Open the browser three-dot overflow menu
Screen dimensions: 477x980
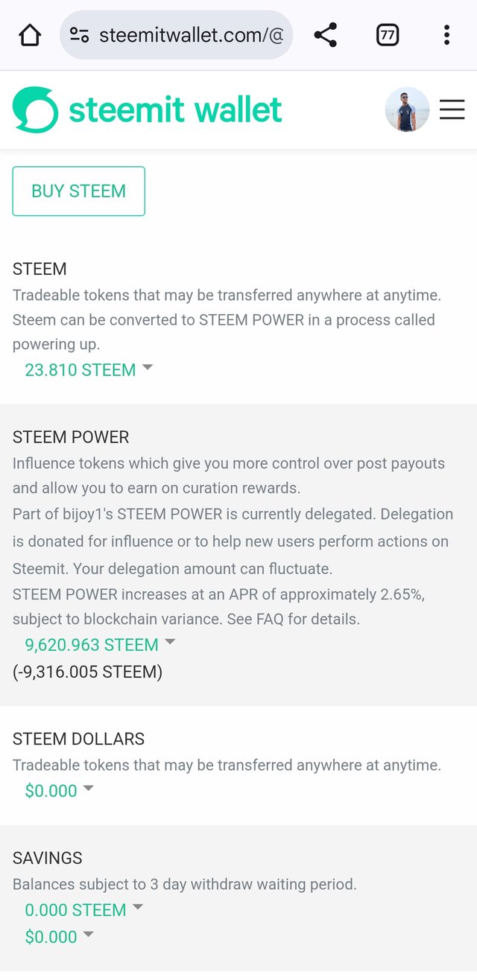[x=446, y=35]
